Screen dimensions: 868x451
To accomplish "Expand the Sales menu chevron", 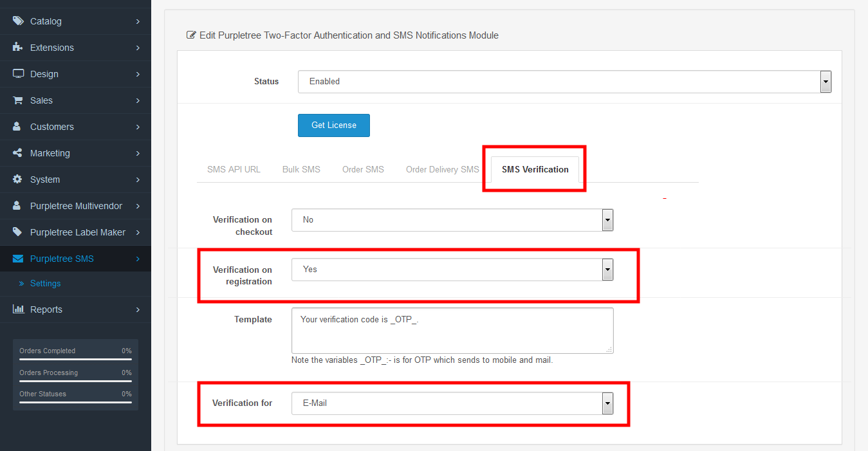I will coord(138,100).
